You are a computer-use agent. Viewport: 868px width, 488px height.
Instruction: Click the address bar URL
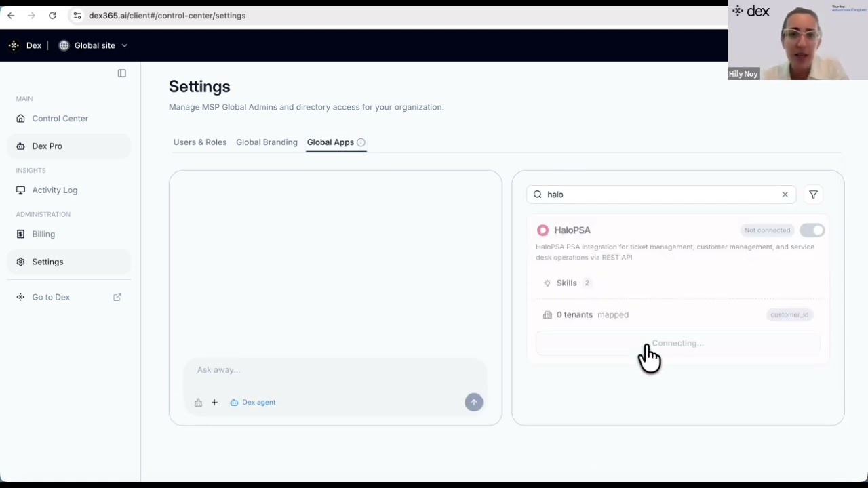pos(167,15)
